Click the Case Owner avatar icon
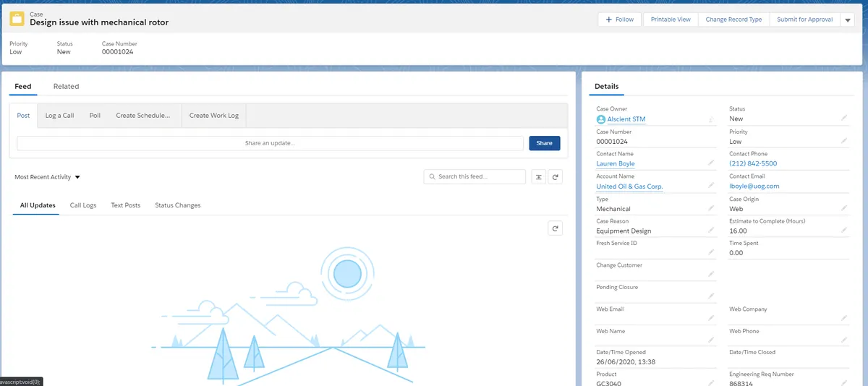The height and width of the screenshot is (386, 868). pyautogui.click(x=601, y=119)
